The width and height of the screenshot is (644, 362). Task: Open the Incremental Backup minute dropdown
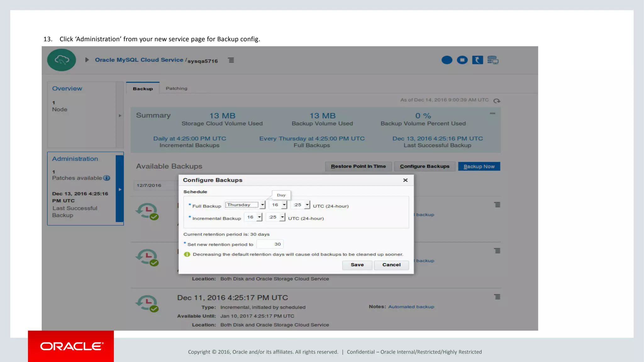tap(275, 217)
